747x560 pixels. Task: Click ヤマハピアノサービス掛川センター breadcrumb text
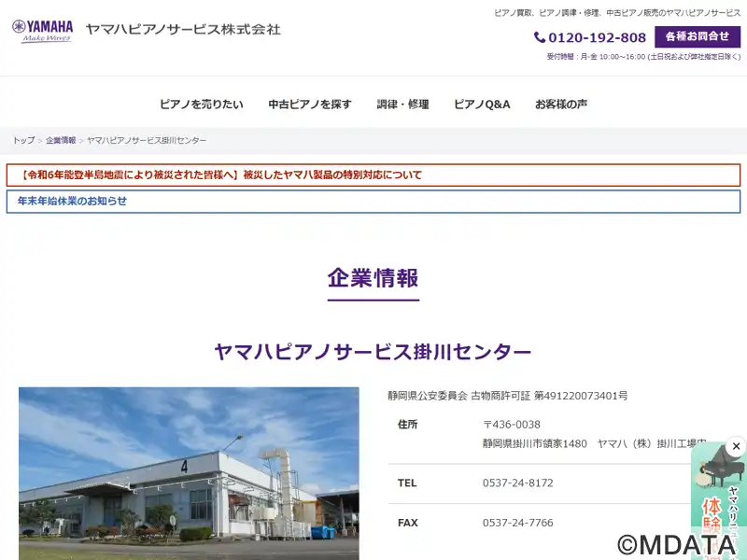pyautogui.click(x=147, y=141)
